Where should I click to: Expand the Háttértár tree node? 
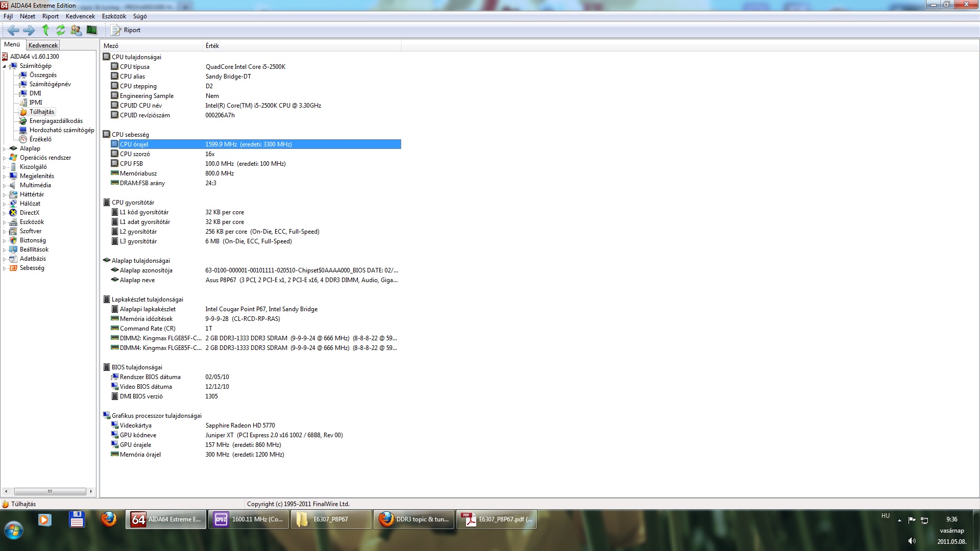[5, 195]
